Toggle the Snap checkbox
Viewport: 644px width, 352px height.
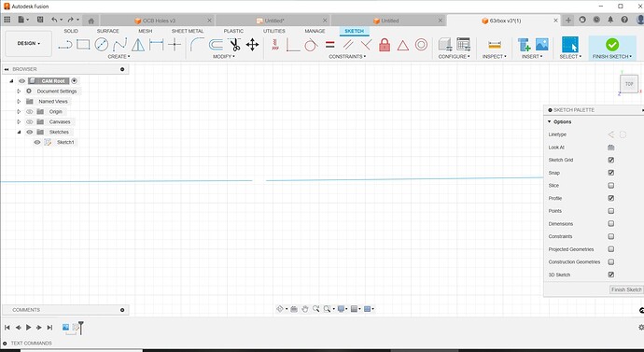pos(611,173)
